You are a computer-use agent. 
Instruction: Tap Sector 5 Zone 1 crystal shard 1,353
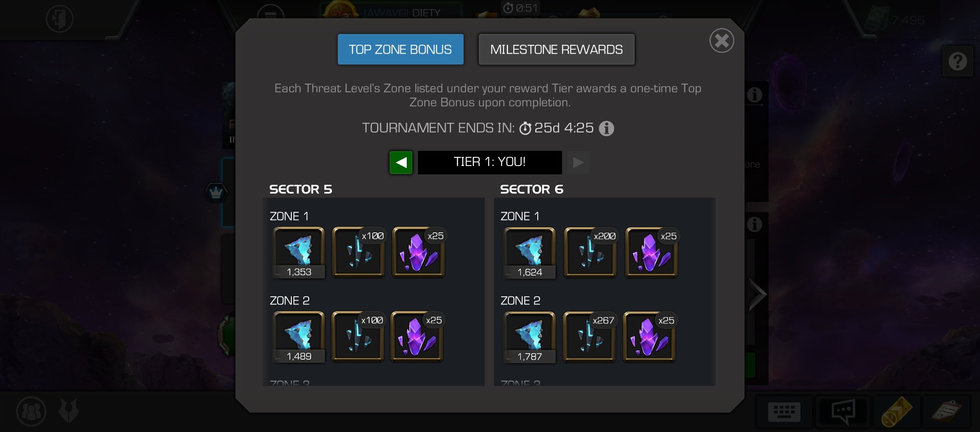[x=299, y=252]
